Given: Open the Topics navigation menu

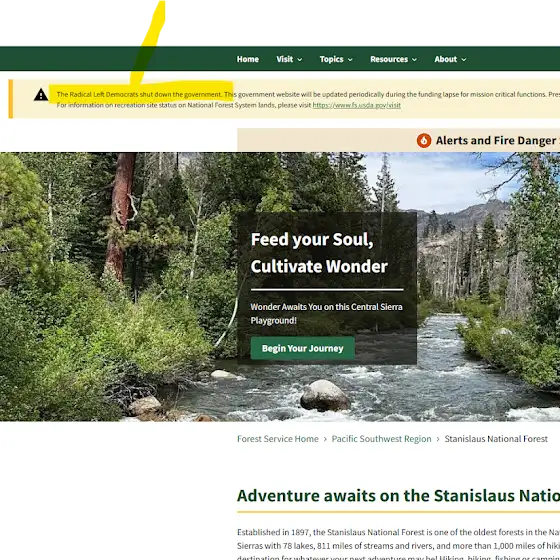Looking at the screenshot, I should (x=331, y=59).
